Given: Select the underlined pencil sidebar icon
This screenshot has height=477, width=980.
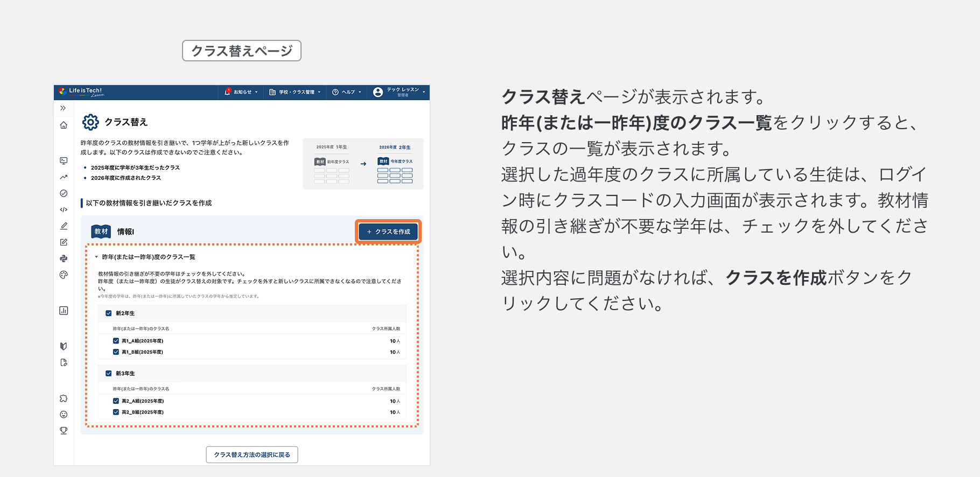Looking at the screenshot, I should 64,226.
